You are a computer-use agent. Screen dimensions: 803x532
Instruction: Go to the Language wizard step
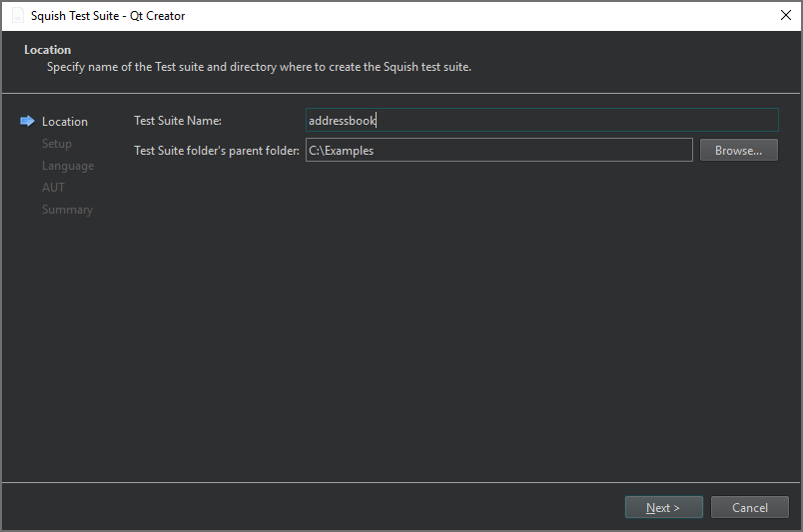(x=68, y=166)
